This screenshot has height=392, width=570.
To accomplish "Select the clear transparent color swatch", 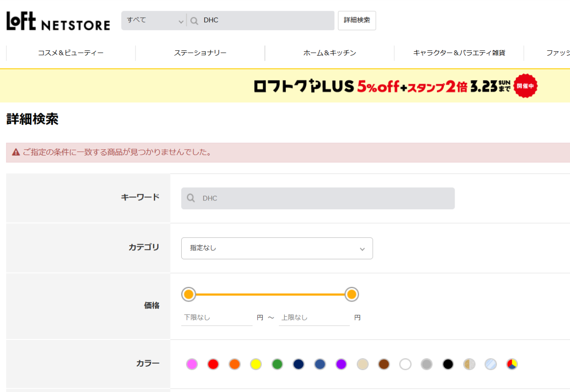I will click(x=491, y=364).
